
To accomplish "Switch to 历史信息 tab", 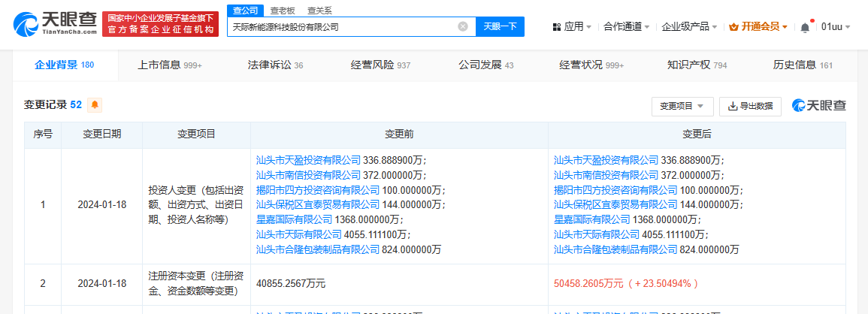I will [803, 65].
